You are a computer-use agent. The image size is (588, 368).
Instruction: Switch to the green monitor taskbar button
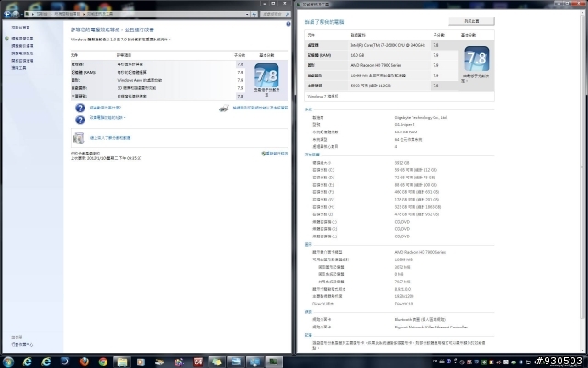click(x=274, y=362)
